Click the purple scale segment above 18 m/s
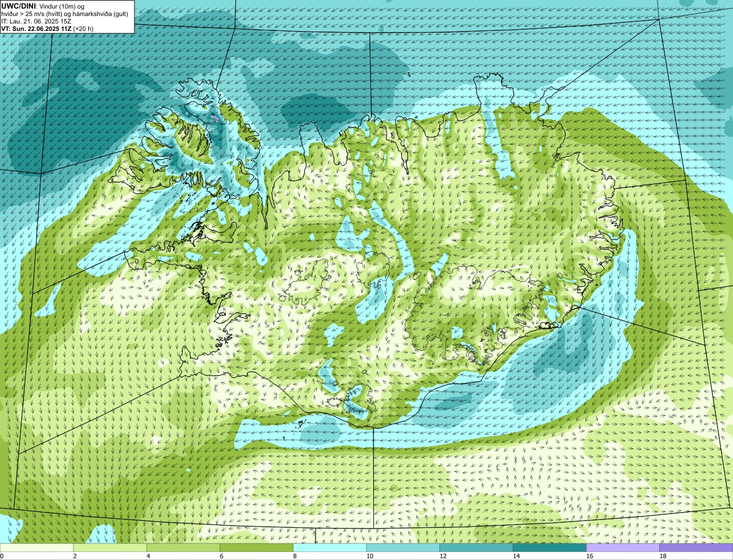The width and height of the screenshot is (733, 560). pos(696,547)
